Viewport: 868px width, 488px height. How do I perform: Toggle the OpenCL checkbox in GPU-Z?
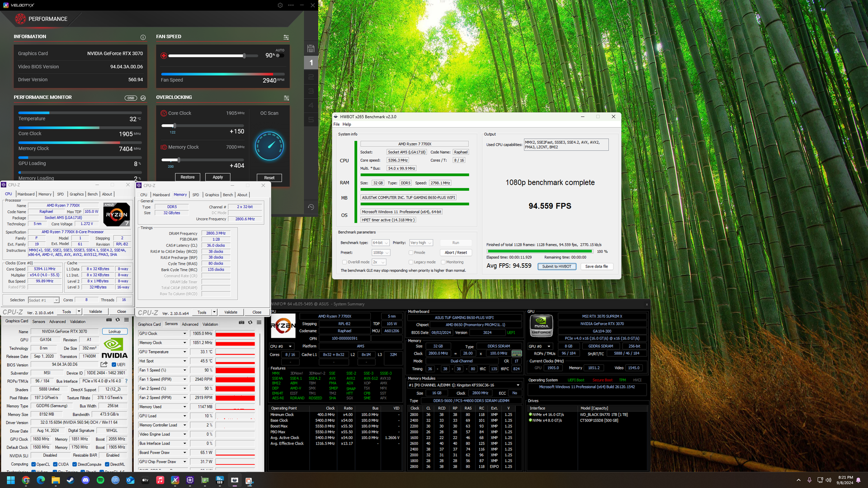tap(33, 464)
